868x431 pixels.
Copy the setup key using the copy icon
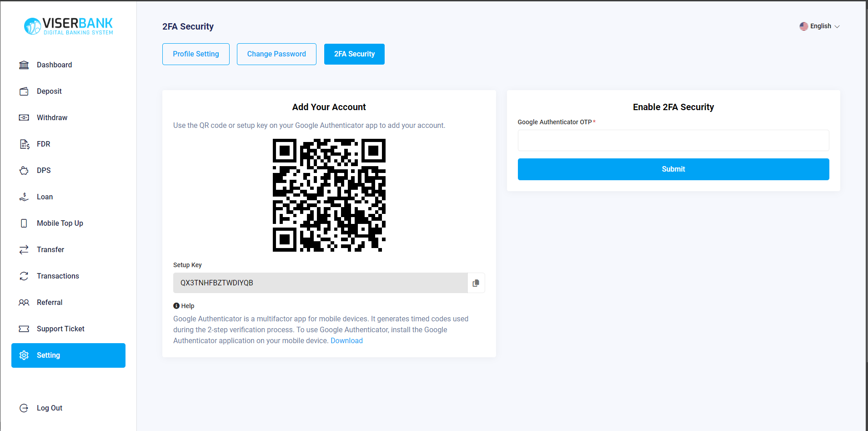point(476,283)
